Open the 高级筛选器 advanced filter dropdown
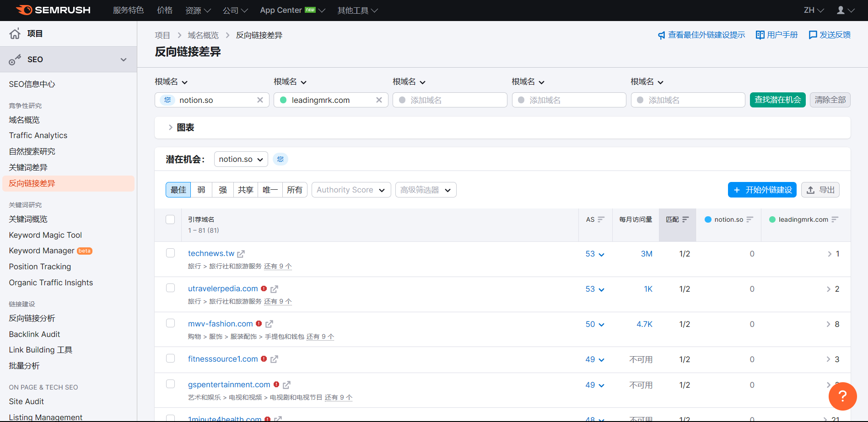The image size is (868, 422). tap(426, 190)
